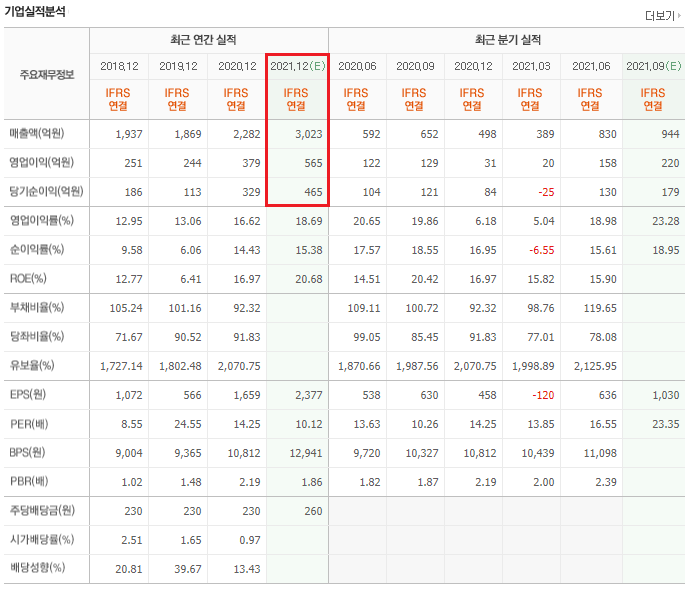Click the 6.41 ROE value for 2019.12
This screenshot has width=688, height=589.
pyautogui.click(x=191, y=279)
